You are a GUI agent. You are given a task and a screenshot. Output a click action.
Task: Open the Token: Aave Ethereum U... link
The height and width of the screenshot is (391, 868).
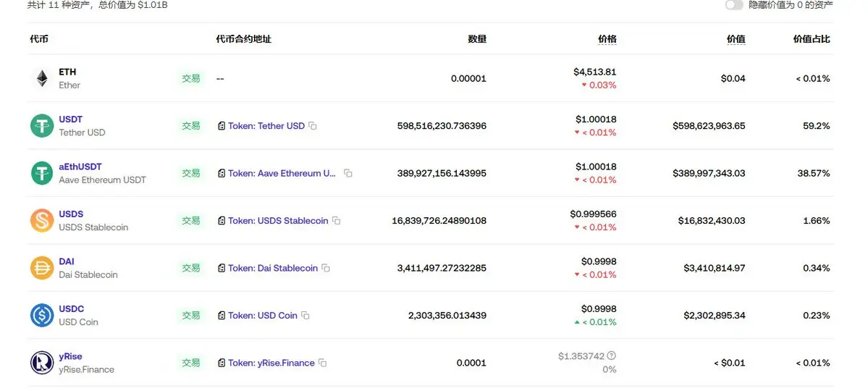point(282,173)
